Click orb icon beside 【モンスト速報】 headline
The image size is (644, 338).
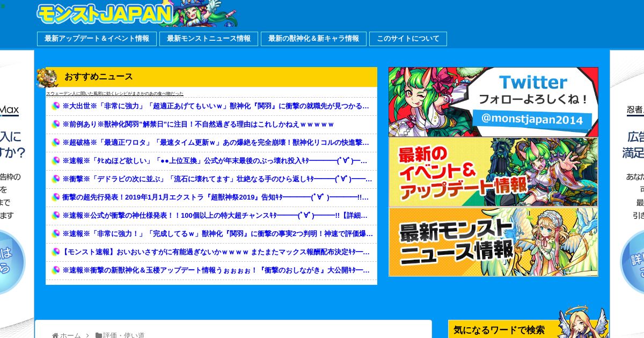point(55,252)
